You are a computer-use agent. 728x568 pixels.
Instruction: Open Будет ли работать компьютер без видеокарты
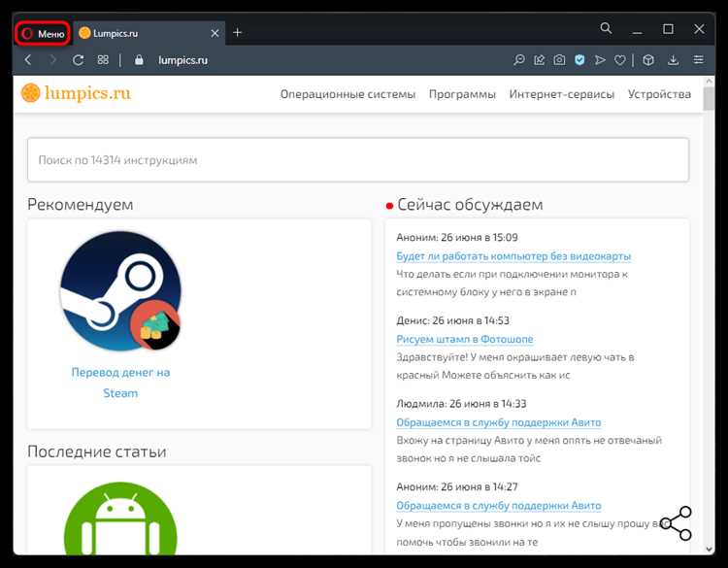coord(513,256)
